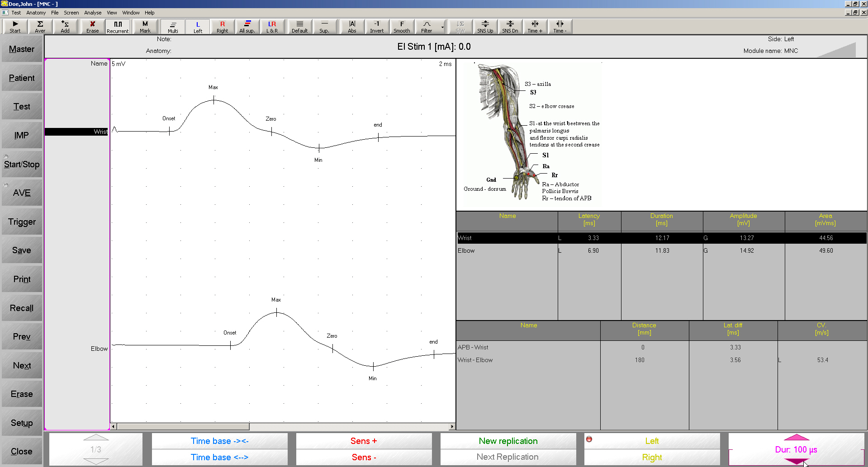Click the Start acquisition toolbar icon
868x467 pixels.
(x=15, y=27)
